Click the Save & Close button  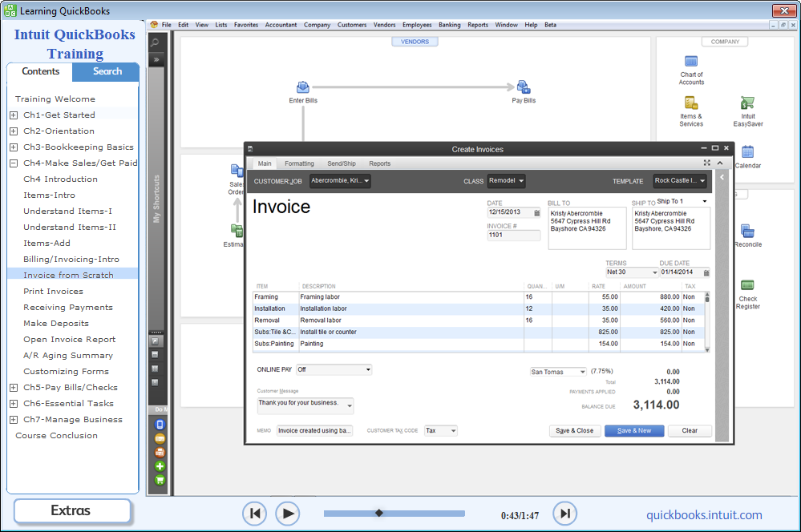point(575,430)
